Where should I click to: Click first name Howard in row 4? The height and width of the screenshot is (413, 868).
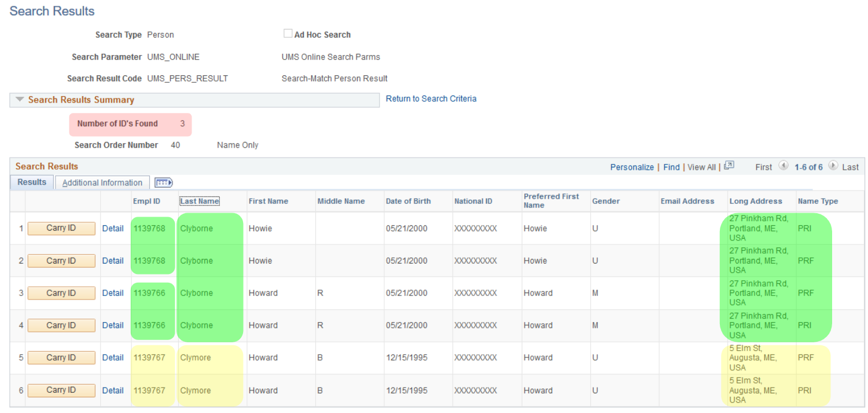click(263, 326)
